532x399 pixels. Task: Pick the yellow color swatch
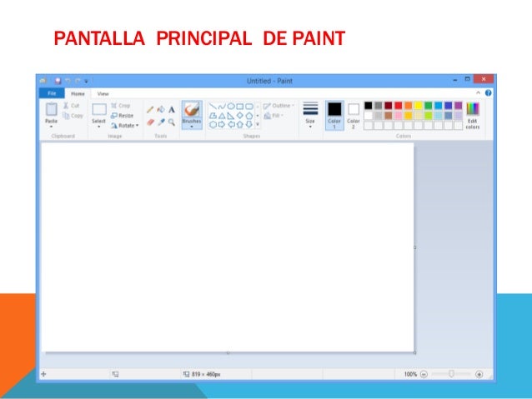pyautogui.click(x=419, y=106)
